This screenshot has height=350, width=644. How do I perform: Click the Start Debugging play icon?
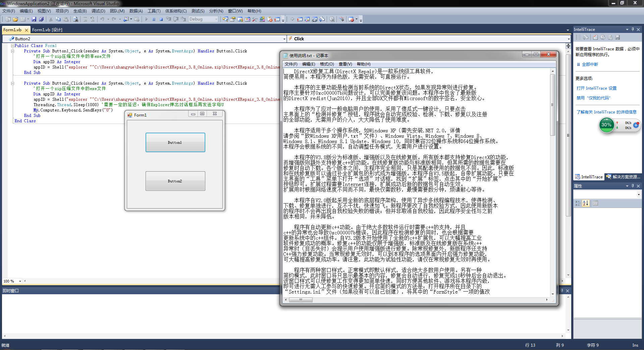147,19
